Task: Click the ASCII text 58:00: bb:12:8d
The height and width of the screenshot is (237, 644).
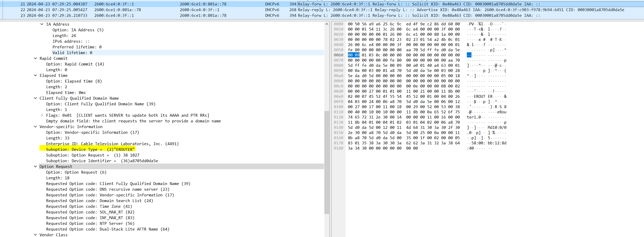Action: [489, 143]
